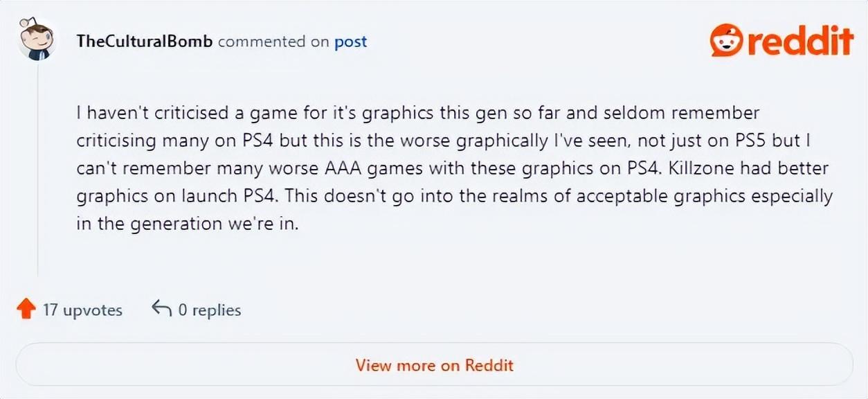Viewport: 868px width, 399px height.
Task: Open TheCulturalBomb's avatar image
Action: tap(37, 41)
